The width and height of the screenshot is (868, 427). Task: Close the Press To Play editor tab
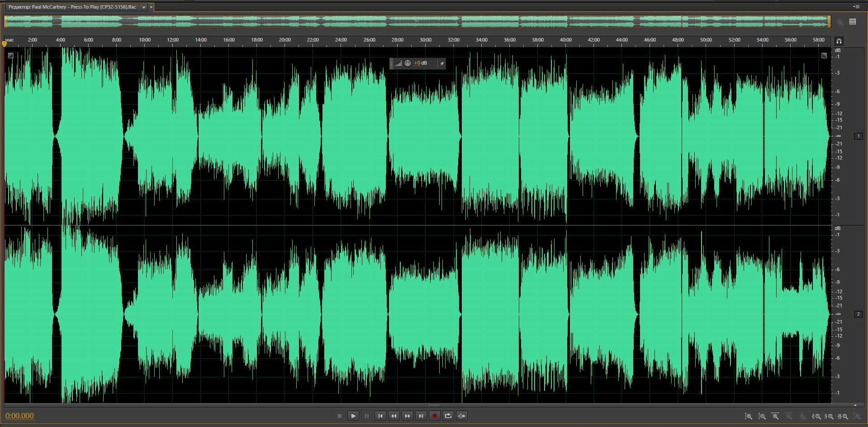click(x=151, y=7)
